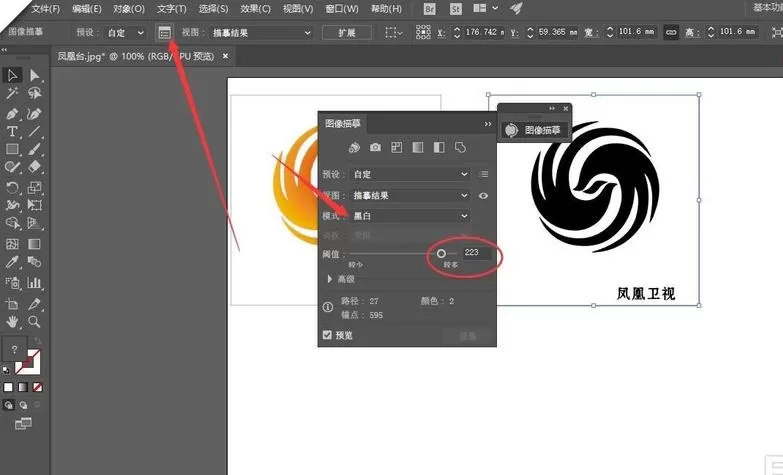The image size is (783, 475).
Task: Click the None (red slash) swatch in toolbar
Action: (x=37, y=387)
